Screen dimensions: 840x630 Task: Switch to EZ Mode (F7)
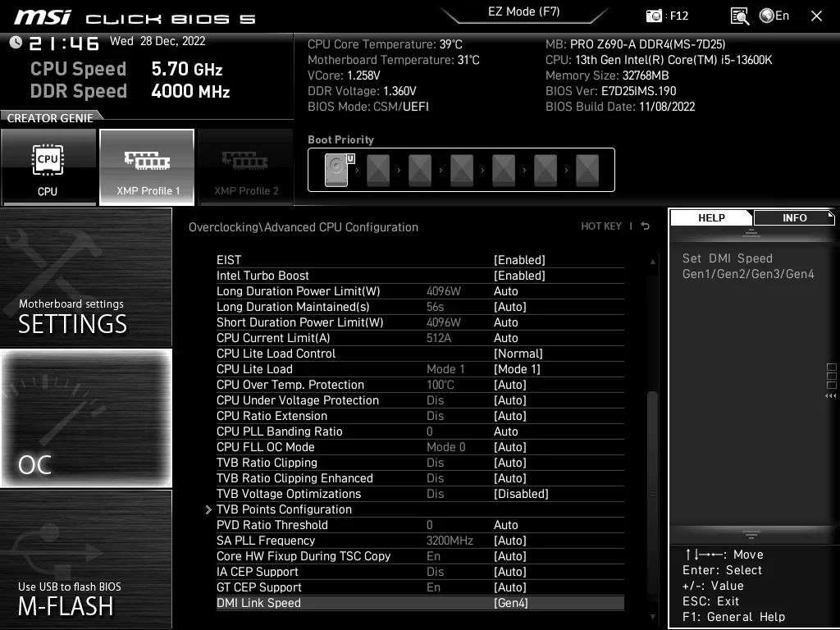tap(523, 11)
